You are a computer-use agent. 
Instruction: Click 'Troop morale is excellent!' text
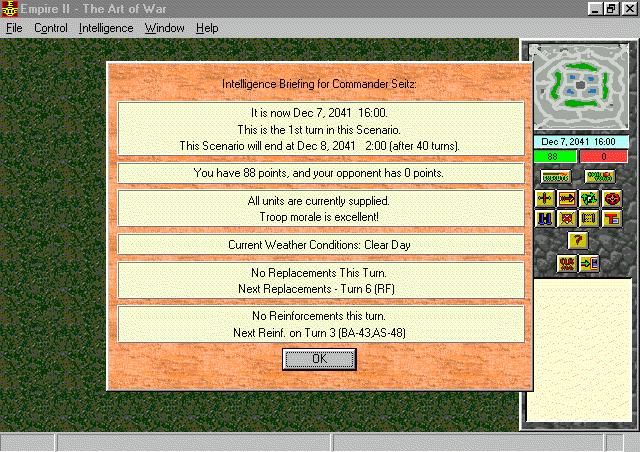point(319,217)
